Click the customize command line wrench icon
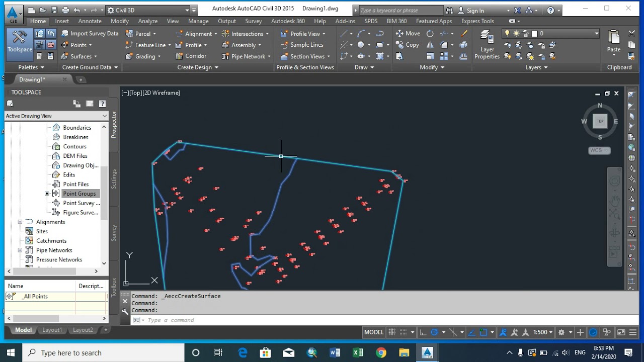Image resolution: width=644 pixels, height=362 pixels. (x=125, y=312)
